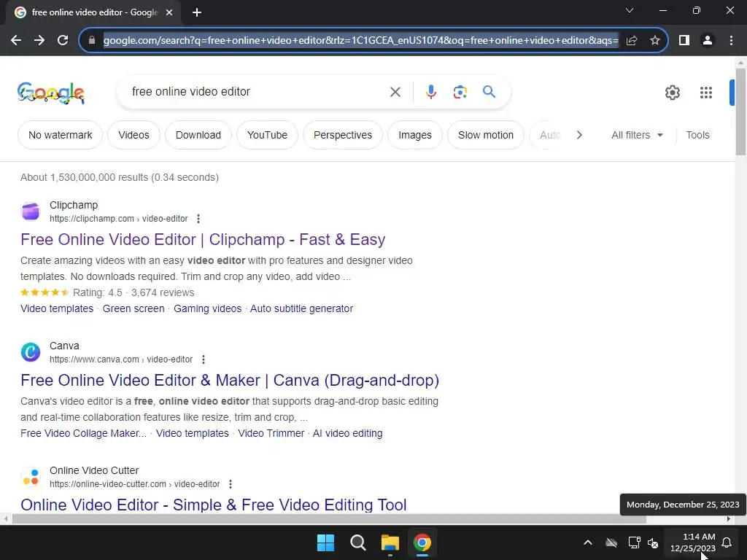Close the free online video editor tab

pyautogui.click(x=169, y=12)
